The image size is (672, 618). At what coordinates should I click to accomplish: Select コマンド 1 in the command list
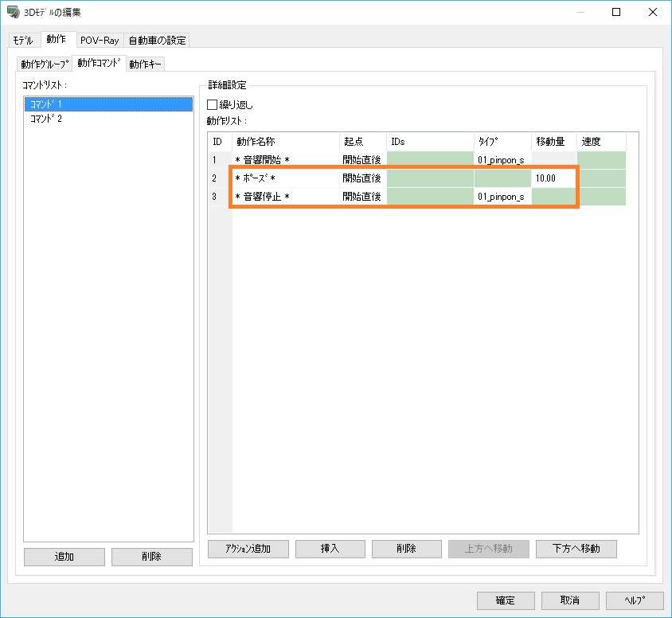[x=108, y=104]
